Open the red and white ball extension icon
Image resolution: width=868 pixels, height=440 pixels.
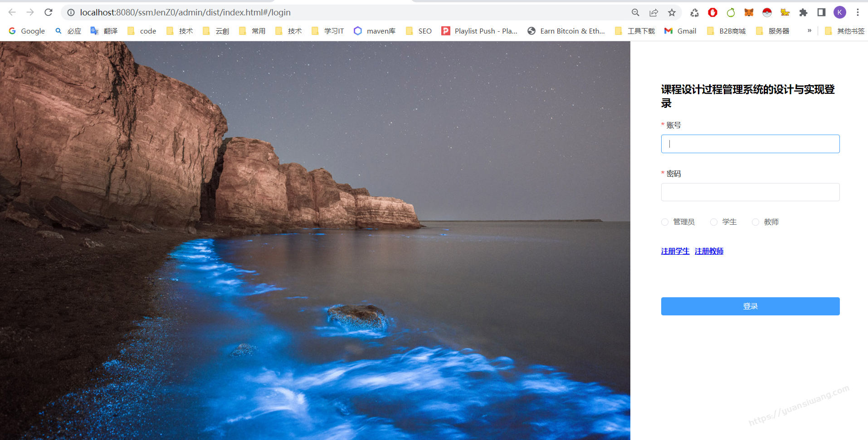coord(767,13)
